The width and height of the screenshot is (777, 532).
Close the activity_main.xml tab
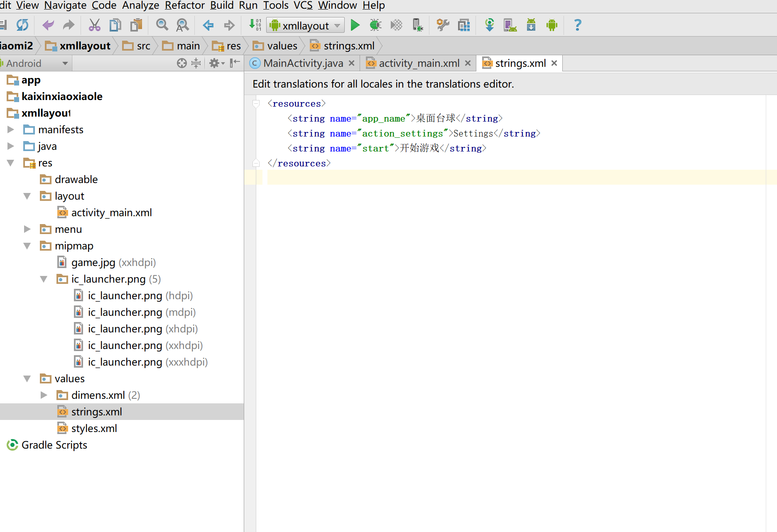tap(468, 63)
